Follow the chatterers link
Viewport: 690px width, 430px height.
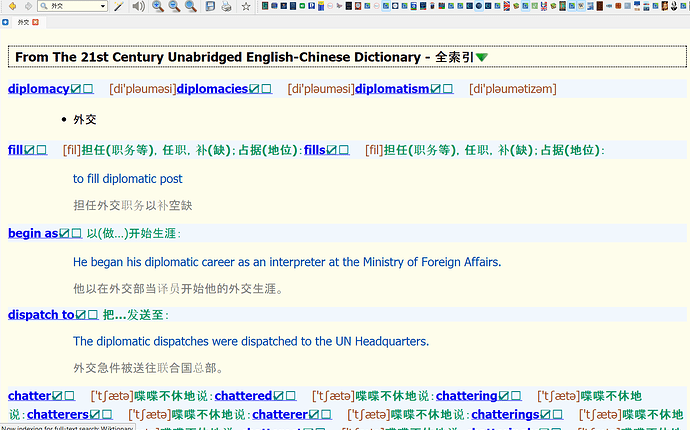(58, 414)
